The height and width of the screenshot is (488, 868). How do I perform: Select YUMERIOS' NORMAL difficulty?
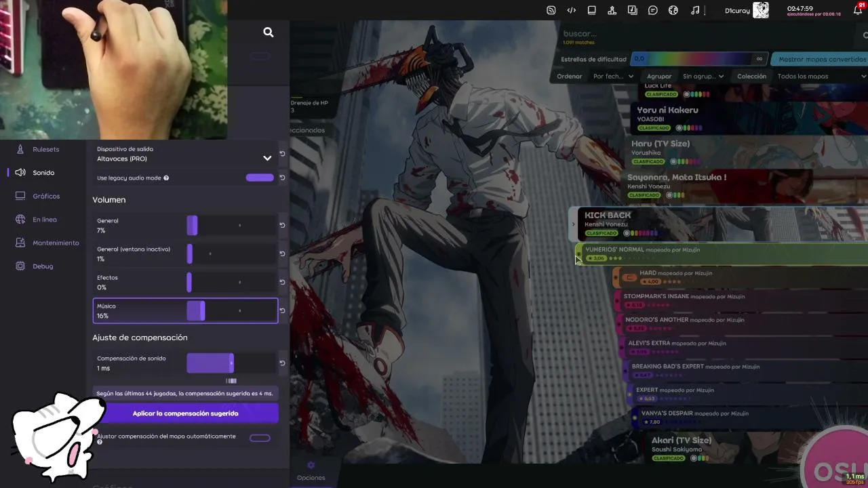coord(722,253)
